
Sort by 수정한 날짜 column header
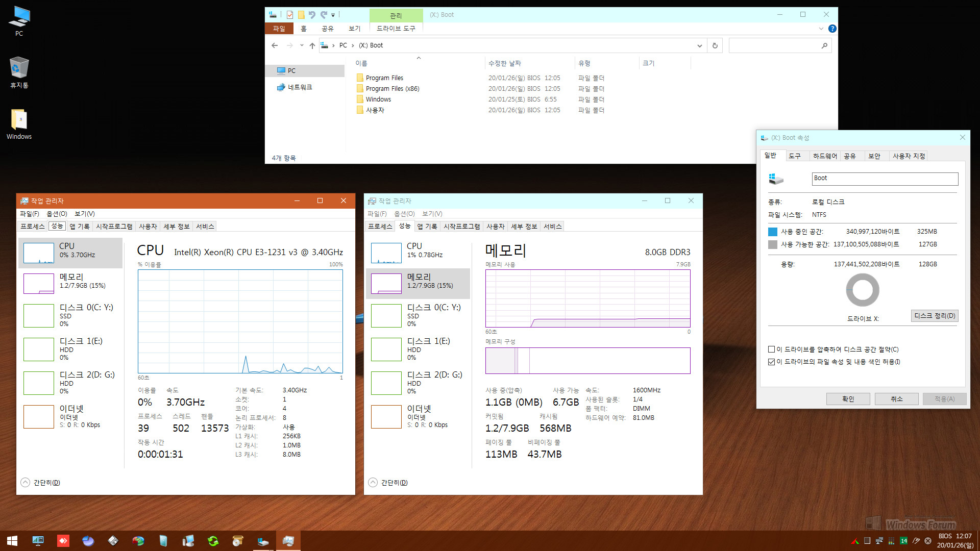529,63
